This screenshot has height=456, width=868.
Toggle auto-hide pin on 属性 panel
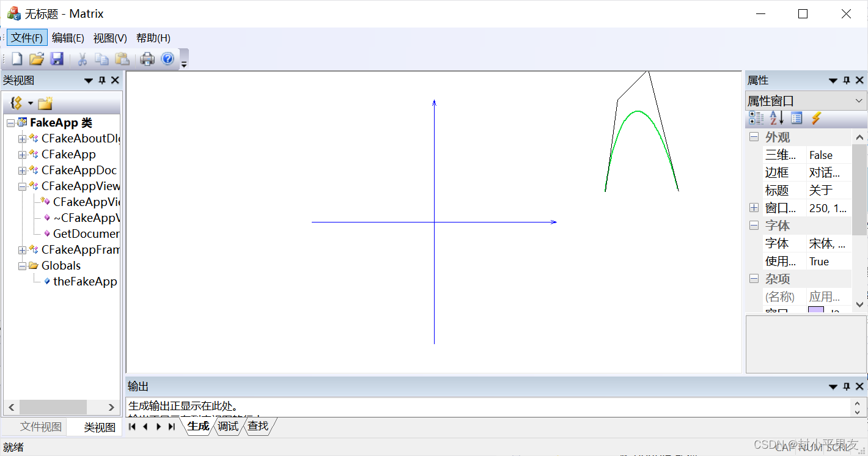(847, 80)
